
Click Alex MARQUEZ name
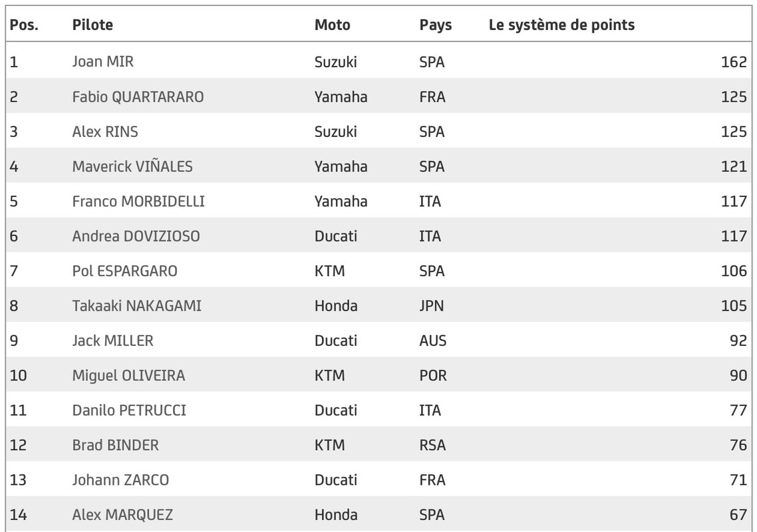click(122, 515)
